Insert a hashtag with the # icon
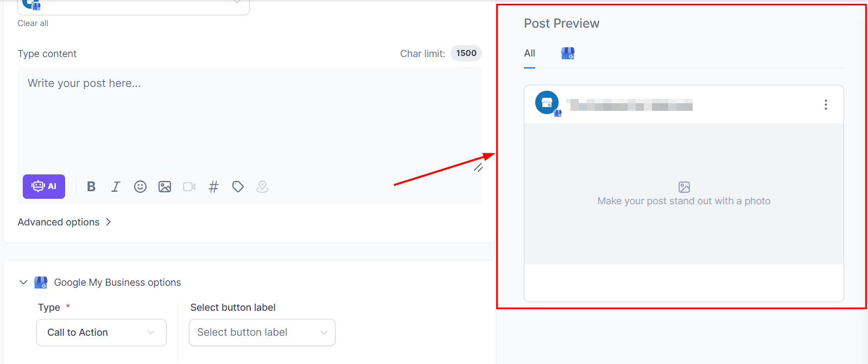Image resolution: width=868 pixels, height=364 pixels. [213, 187]
